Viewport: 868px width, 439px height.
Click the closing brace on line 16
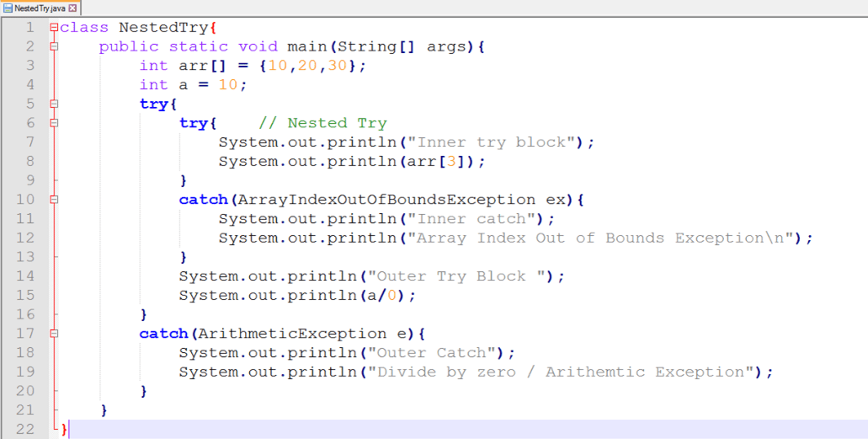point(144,315)
